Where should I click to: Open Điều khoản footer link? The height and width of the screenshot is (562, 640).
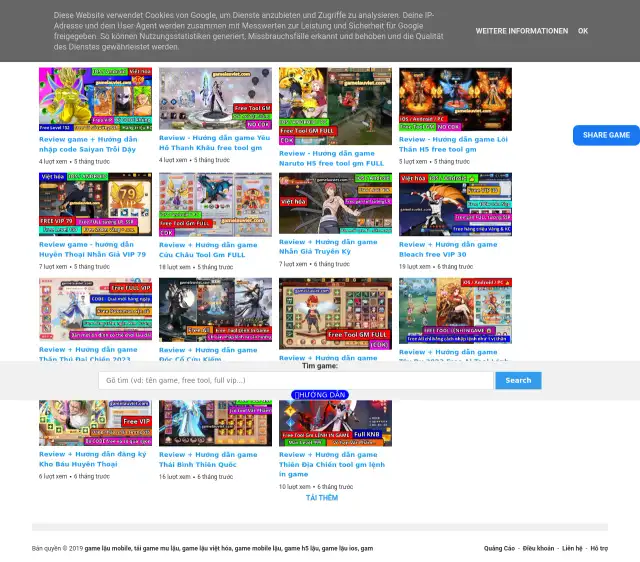pos(538,549)
